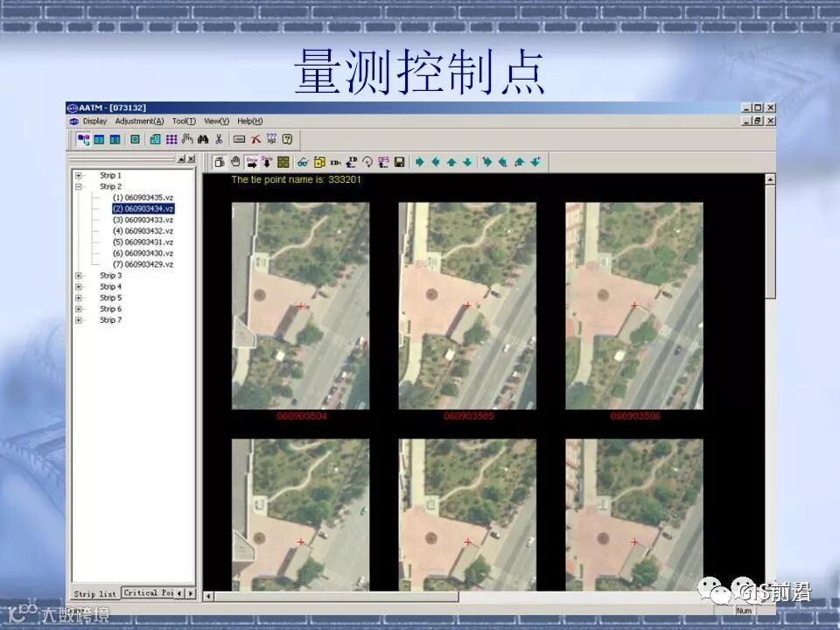Select image (7) 060903429.vz in tree

pyautogui.click(x=143, y=264)
